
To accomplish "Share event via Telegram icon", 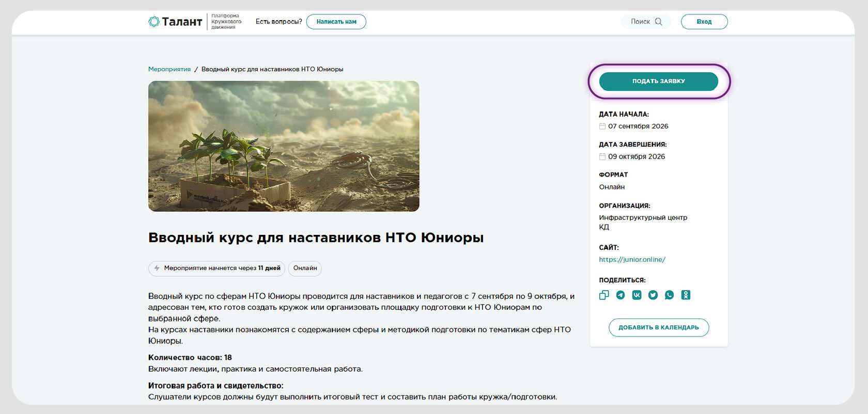I will [621, 295].
